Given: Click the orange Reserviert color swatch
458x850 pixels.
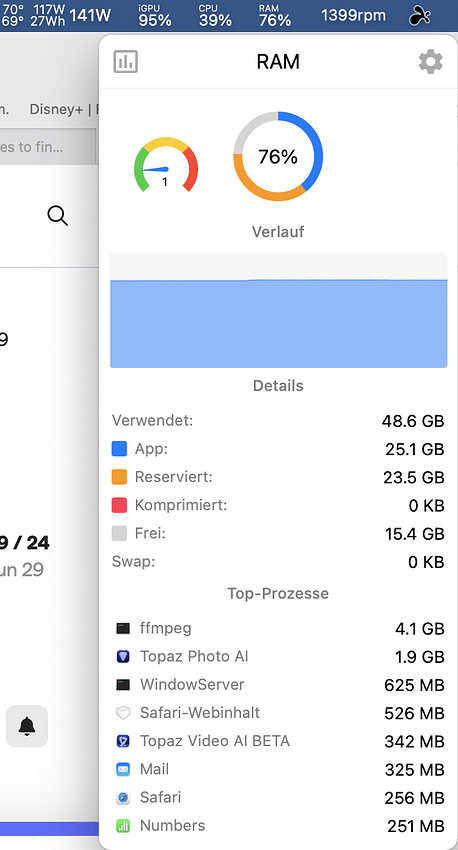Looking at the screenshot, I should [x=119, y=477].
